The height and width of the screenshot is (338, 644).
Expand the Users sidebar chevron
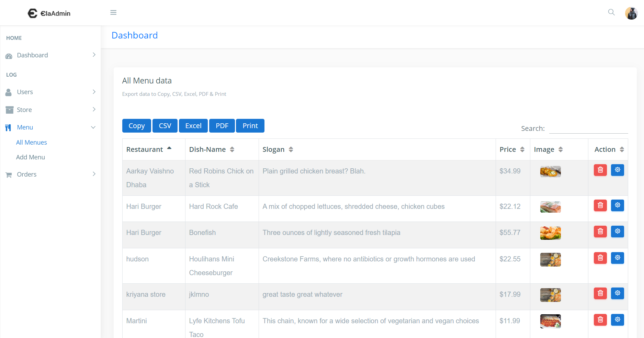point(94,92)
